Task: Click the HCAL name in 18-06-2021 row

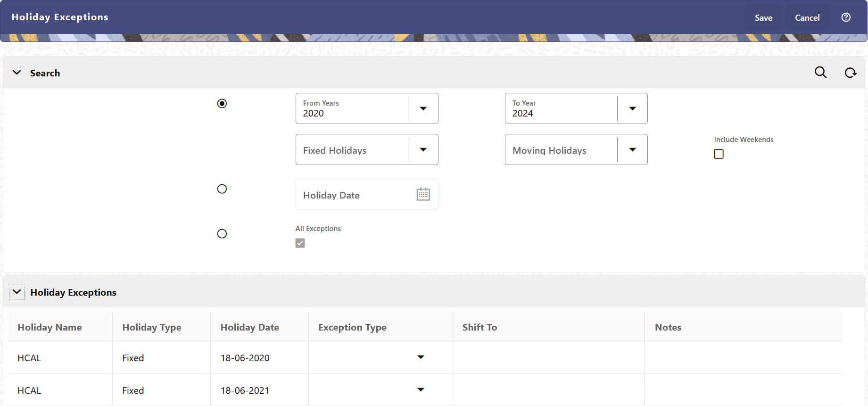Action: click(x=29, y=390)
